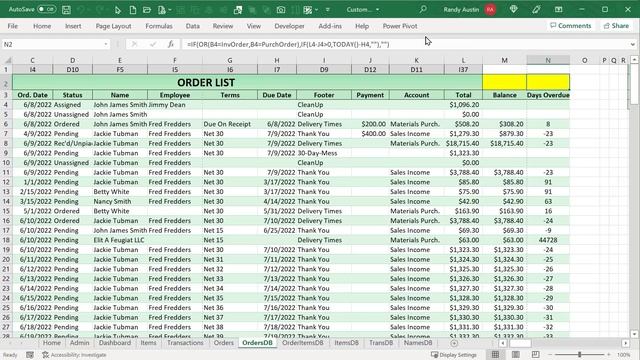Click the yellow cell above Days Overdue

pos(548,82)
